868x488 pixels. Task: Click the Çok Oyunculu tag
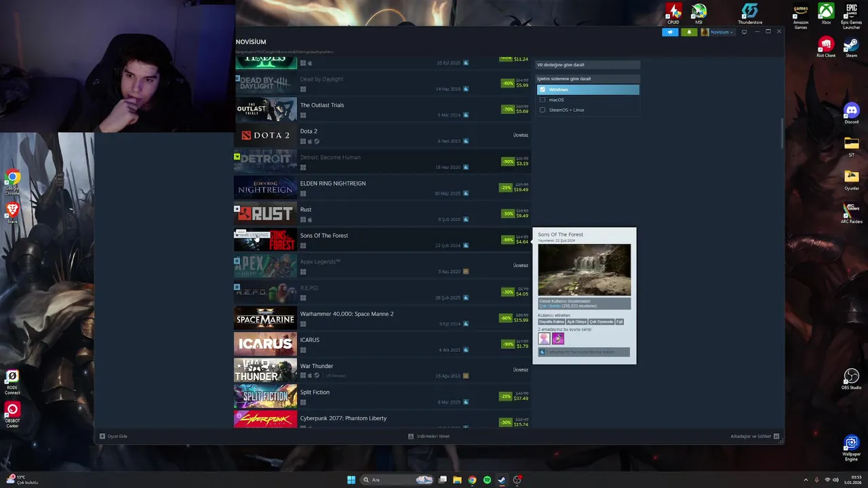(x=601, y=322)
